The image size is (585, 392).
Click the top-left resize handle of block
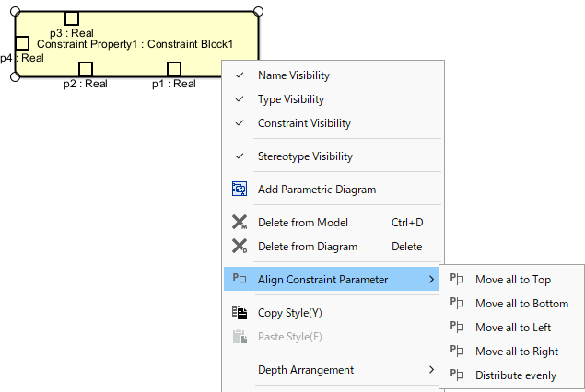tap(15, 12)
